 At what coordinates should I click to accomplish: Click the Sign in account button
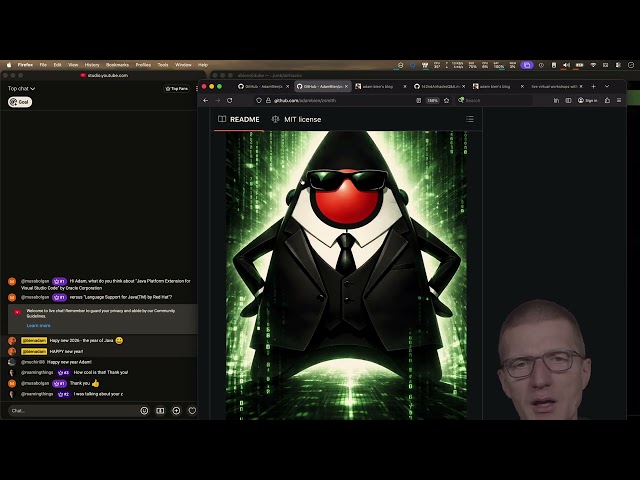coord(587,100)
